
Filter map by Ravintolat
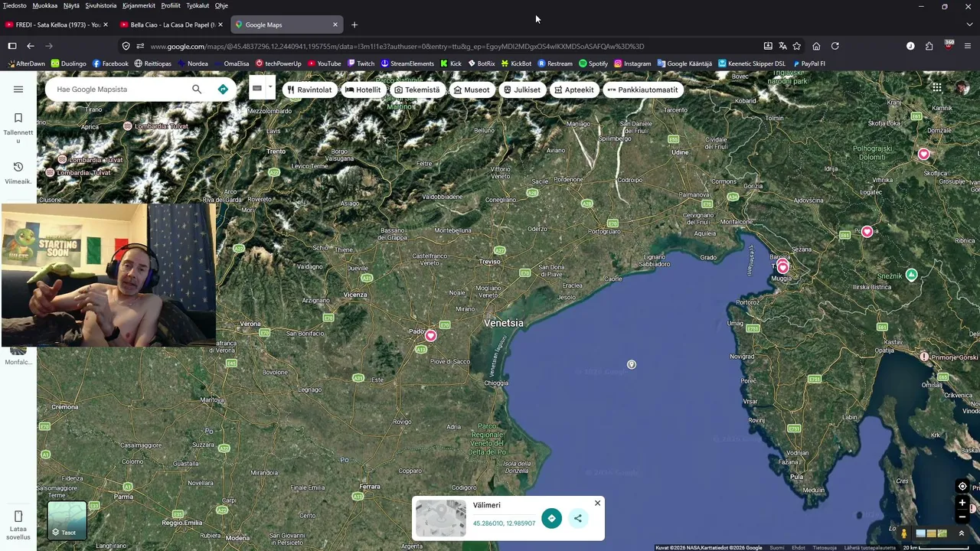coord(309,90)
